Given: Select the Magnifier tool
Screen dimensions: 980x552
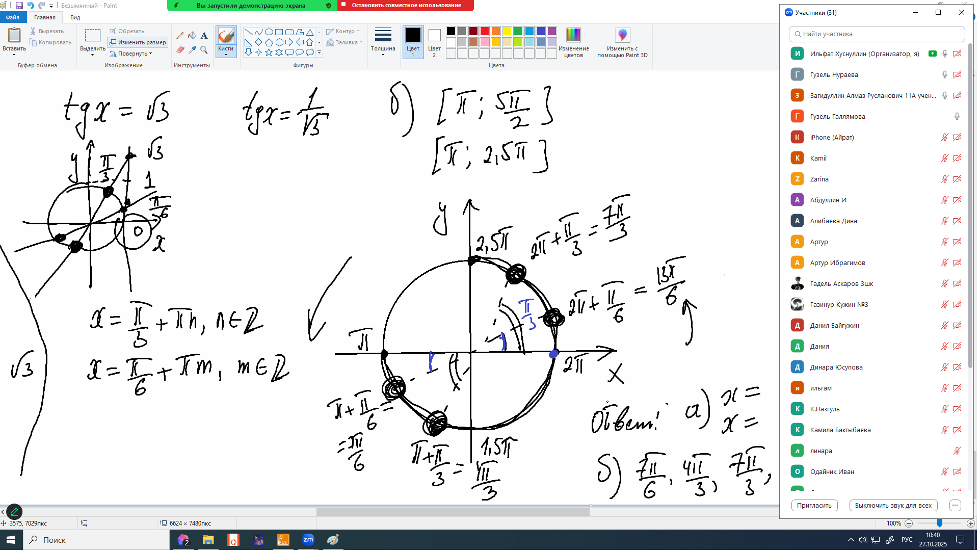Looking at the screenshot, I should (x=204, y=50).
